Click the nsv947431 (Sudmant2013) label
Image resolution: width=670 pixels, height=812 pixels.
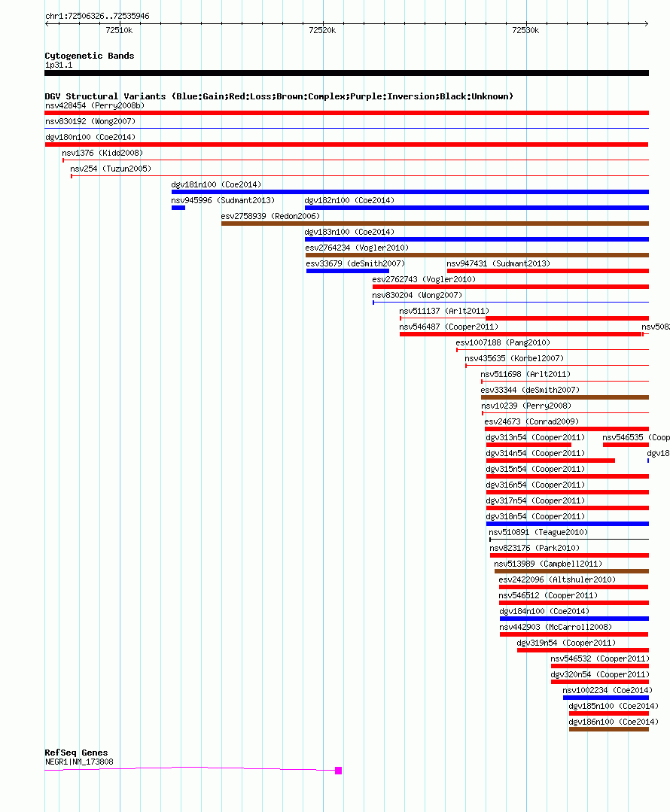(x=498, y=263)
